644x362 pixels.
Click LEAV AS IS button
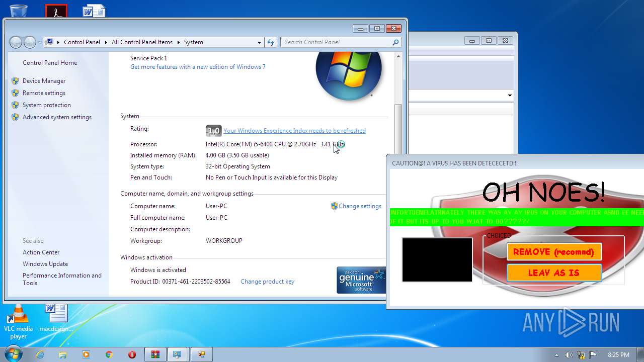click(x=554, y=273)
